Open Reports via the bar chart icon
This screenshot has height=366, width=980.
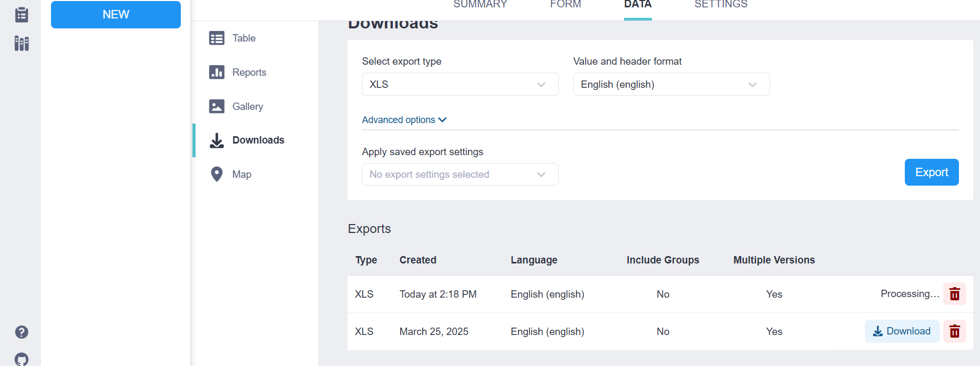[x=217, y=72]
